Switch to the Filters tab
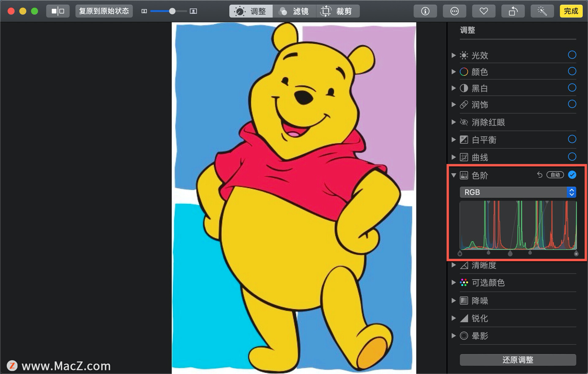588x374 pixels. coord(294,11)
